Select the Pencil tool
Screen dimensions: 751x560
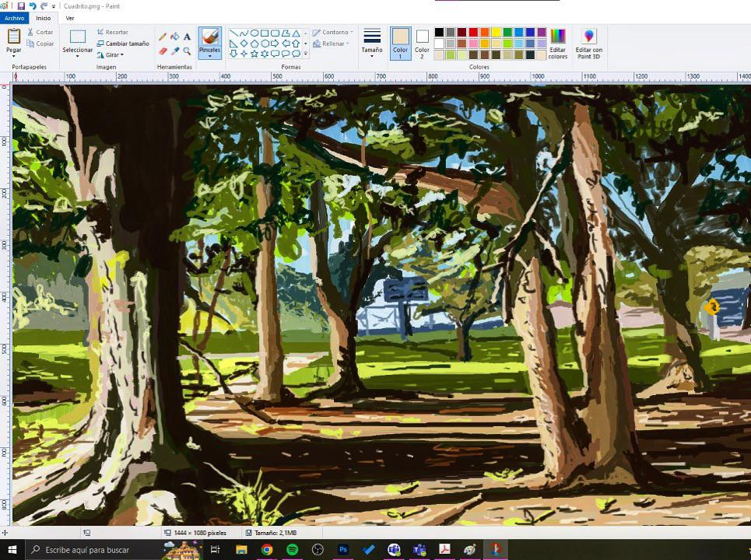[x=163, y=36]
